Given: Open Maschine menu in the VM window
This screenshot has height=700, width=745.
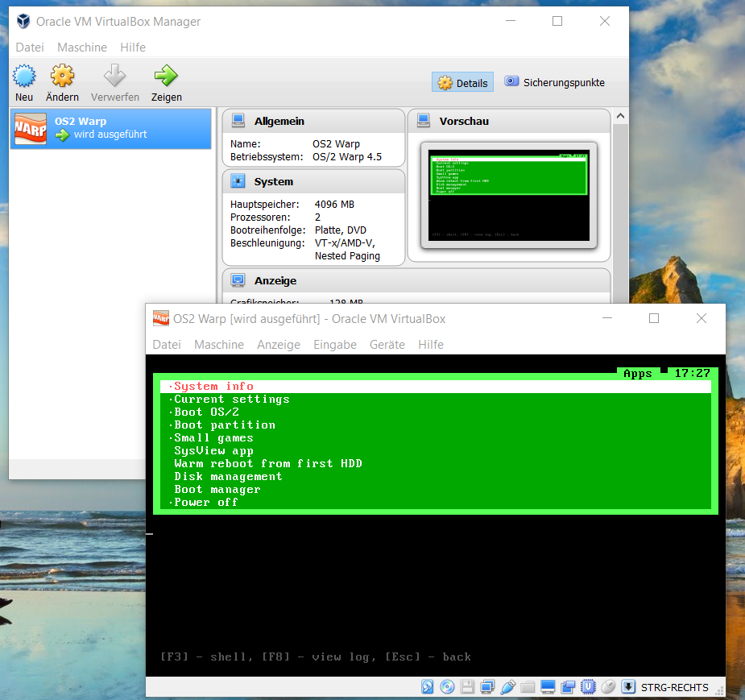Looking at the screenshot, I should point(219,345).
